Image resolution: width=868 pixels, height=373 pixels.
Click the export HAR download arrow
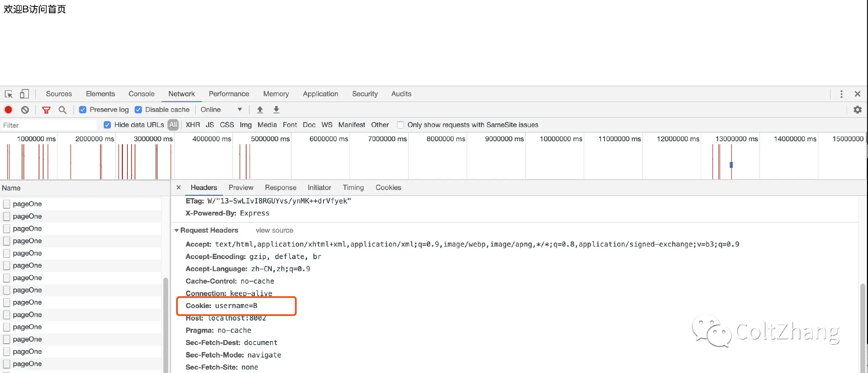click(x=276, y=110)
